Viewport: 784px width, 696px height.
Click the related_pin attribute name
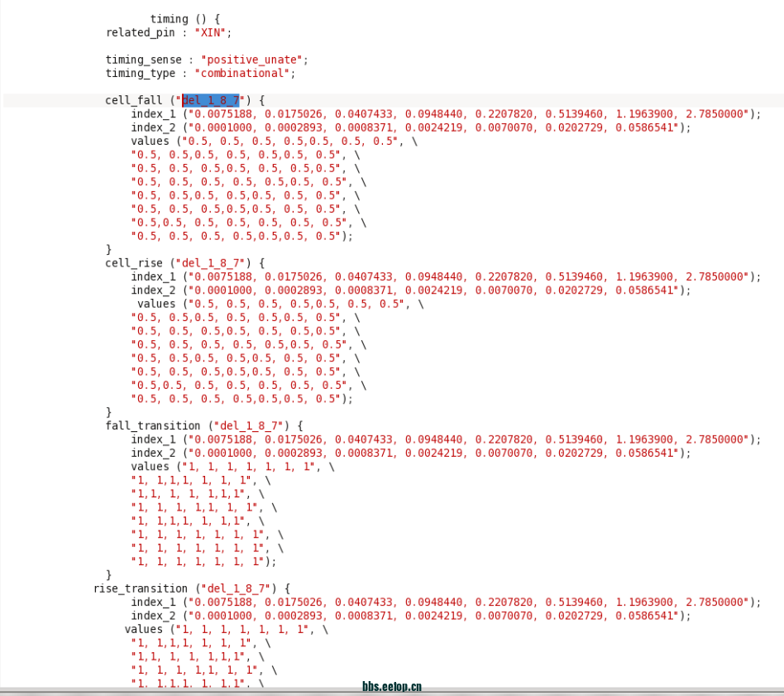141,32
